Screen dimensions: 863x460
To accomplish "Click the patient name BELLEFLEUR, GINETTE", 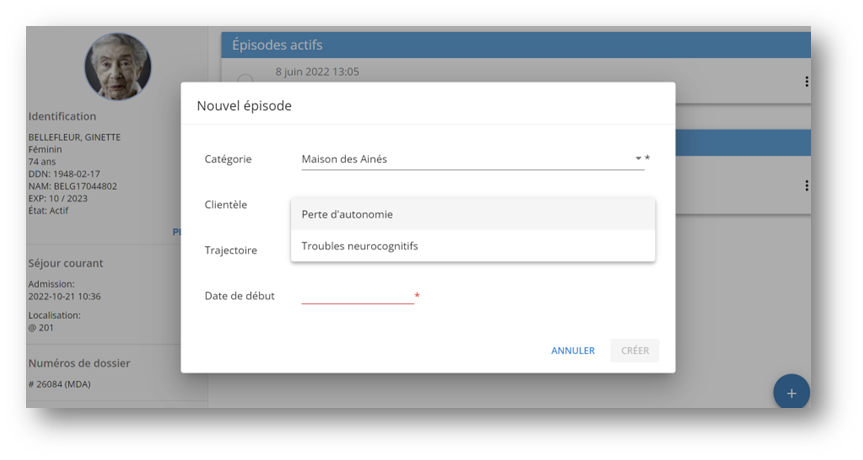I will point(74,137).
